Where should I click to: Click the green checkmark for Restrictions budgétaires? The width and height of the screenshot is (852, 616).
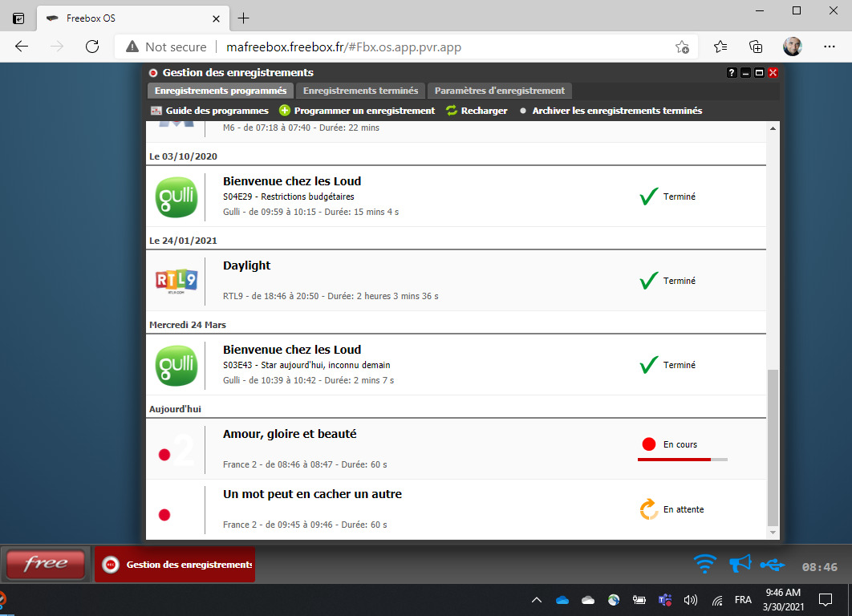click(x=649, y=196)
